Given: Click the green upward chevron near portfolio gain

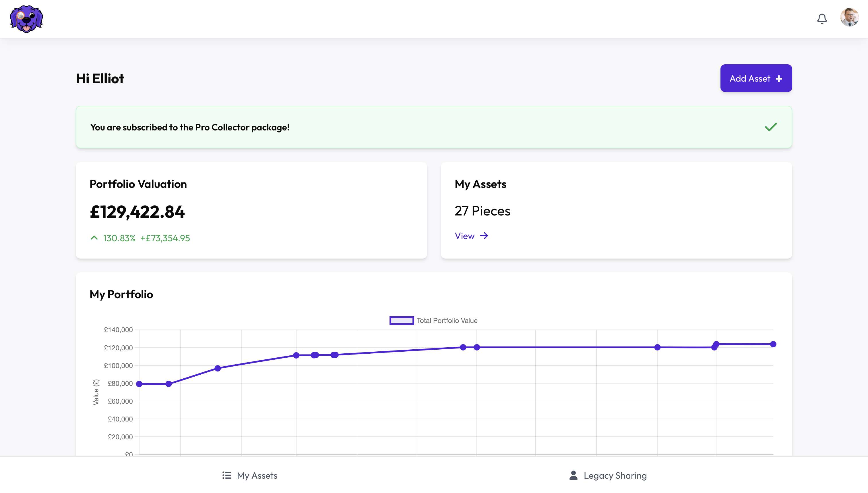Looking at the screenshot, I should click(x=94, y=238).
